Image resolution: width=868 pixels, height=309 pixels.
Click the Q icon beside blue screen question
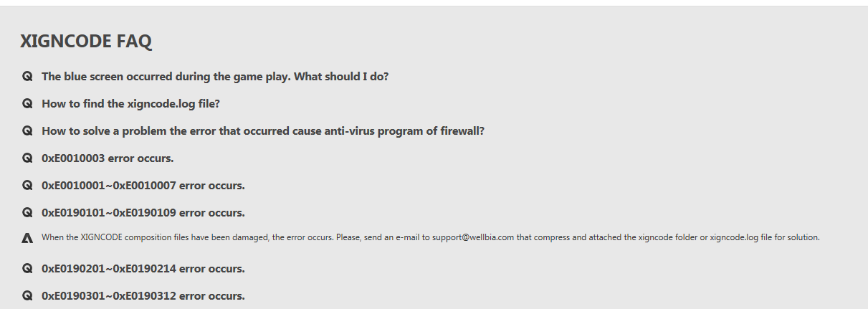click(27, 76)
